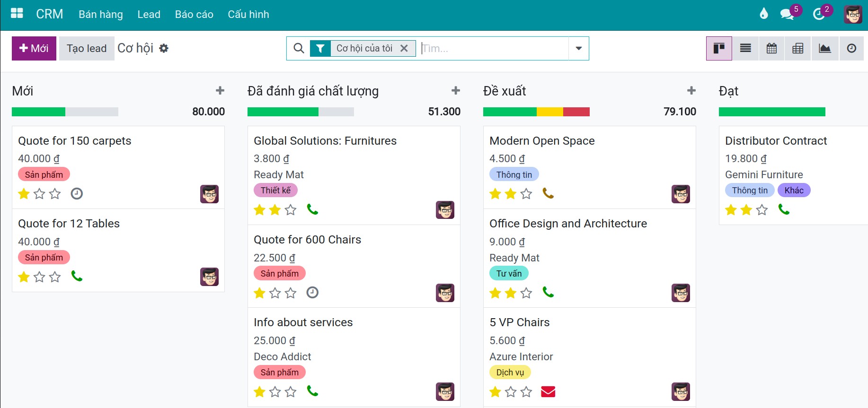Set third star on Modern Open Space
The width and height of the screenshot is (868, 408).
(526, 194)
